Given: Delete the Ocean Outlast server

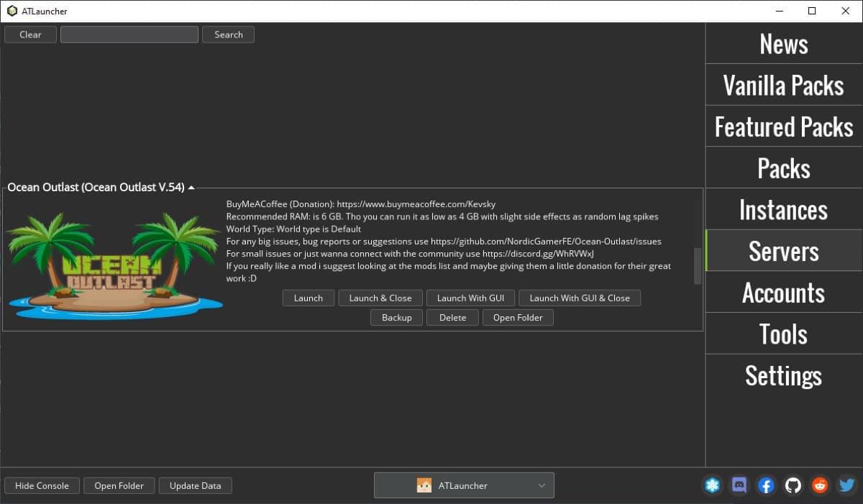Looking at the screenshot, I should click(452, 317).
